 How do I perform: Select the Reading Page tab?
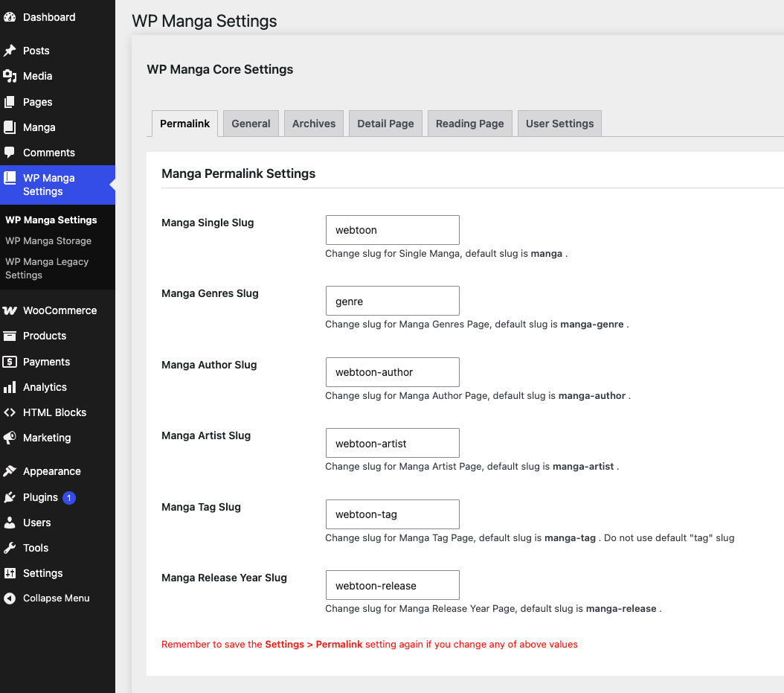(469, 124)
